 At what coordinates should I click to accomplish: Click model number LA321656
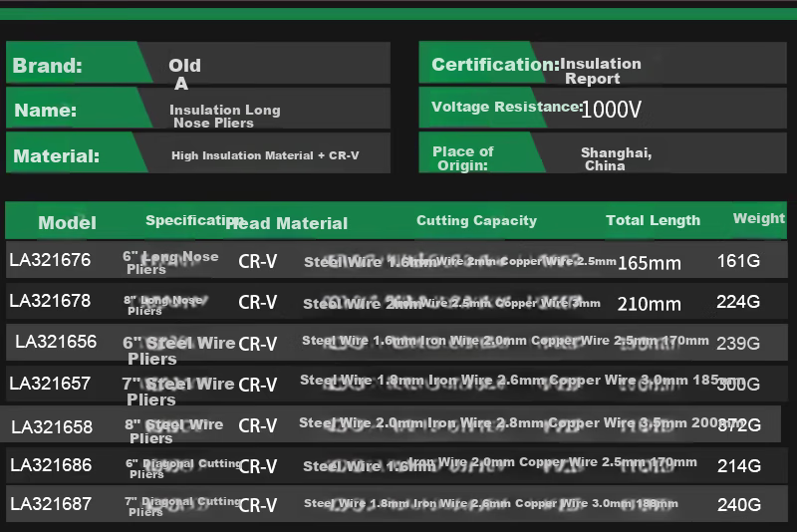point(56,342)
